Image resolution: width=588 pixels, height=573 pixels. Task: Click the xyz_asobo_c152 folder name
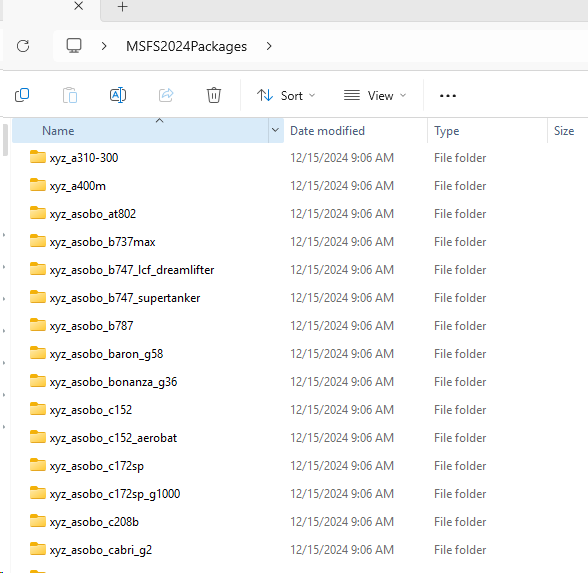(91, 410)
